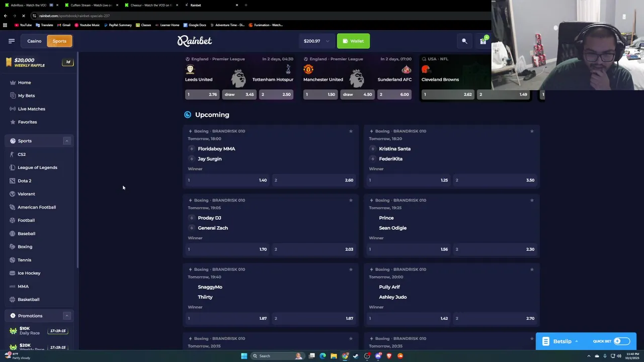Select the CS2 sport icon
The height and width of the screenshot is (362, 644).
coord(13,154)
